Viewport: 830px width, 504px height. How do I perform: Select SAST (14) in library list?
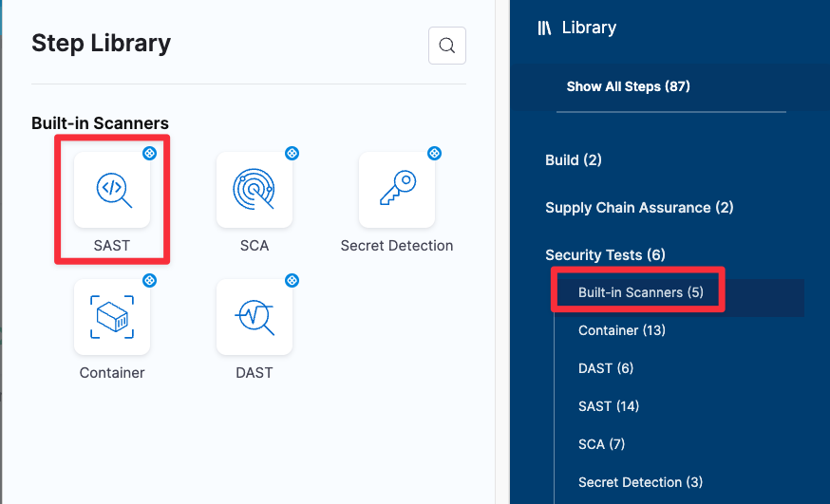608,406
